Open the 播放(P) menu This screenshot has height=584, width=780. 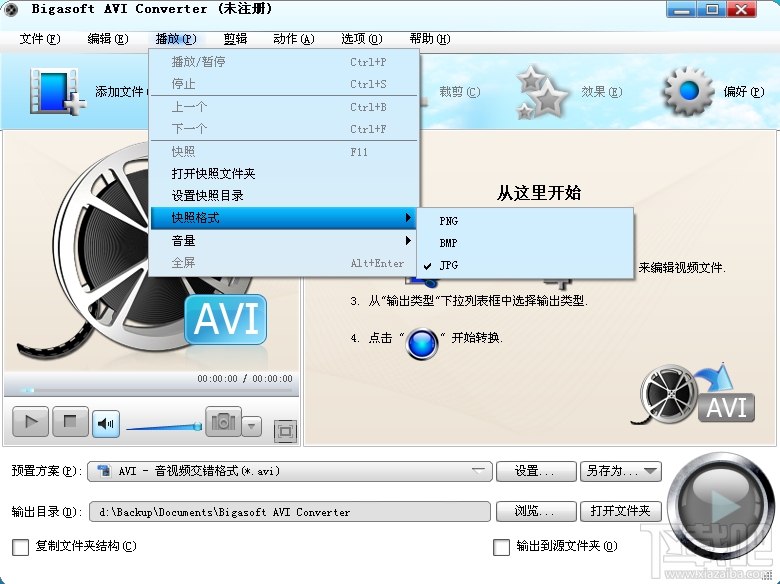(x=176, y=39)
